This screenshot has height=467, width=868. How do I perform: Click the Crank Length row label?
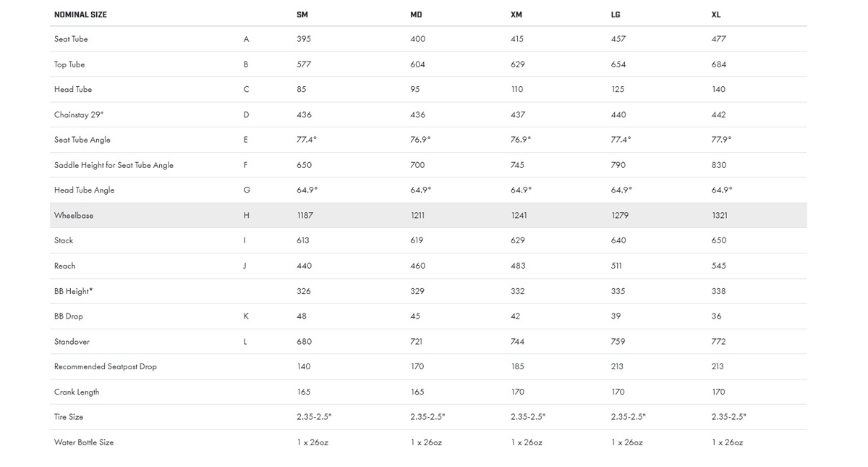(77, 392)
